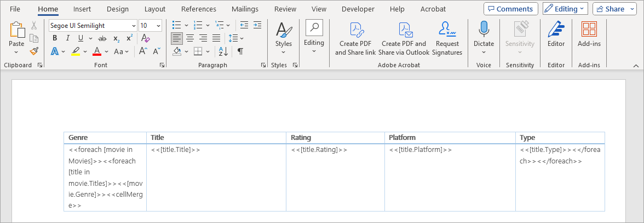Screen dimensions: 644x223
Task: Toggle Bold formatting
Action: pos(55,38)
